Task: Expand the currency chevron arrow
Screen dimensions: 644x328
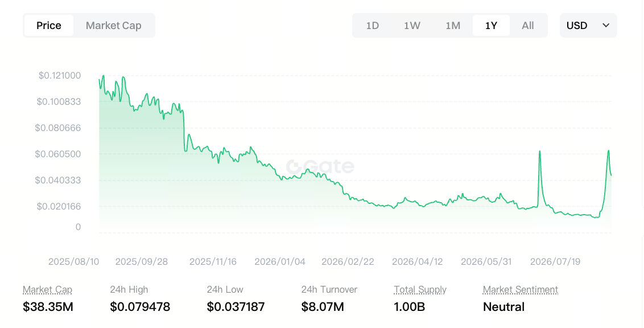Action: pos(606,26)
